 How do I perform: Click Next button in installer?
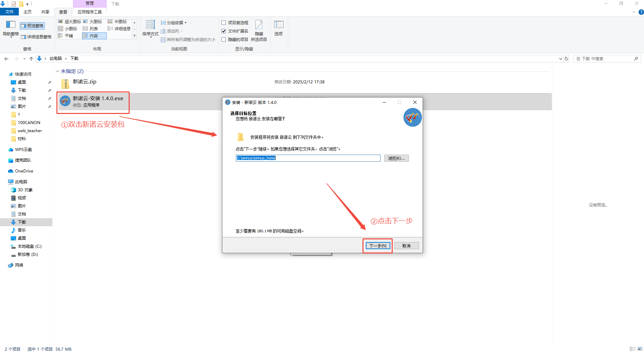(x=378, y=246)
